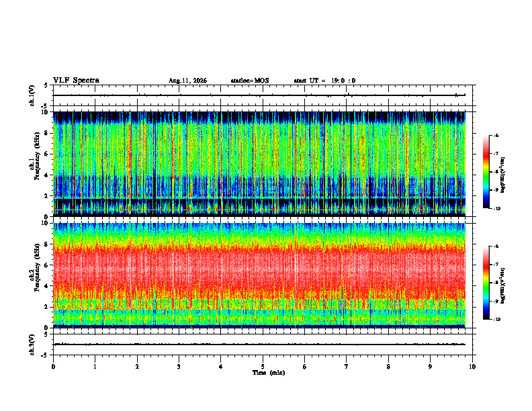Screen dimensions: 532x411
Task: Select the ch.2 "Frequency (kHz)" axis label
Action: (37, 272)
